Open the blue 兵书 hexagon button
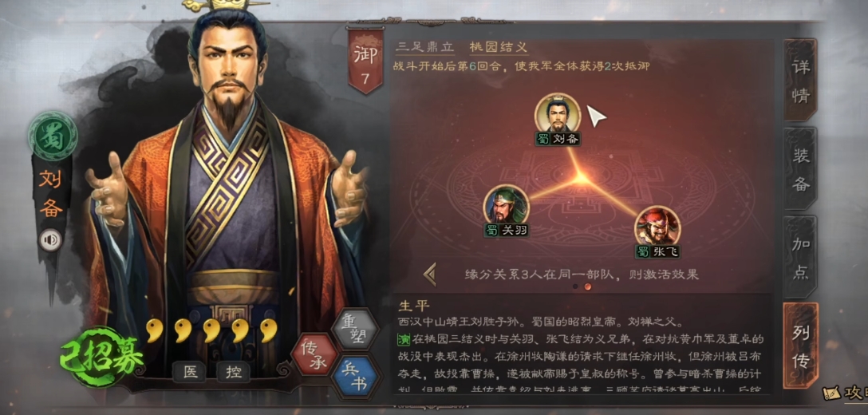The width and height of the screenshot is (868, 415). point(354,377)
